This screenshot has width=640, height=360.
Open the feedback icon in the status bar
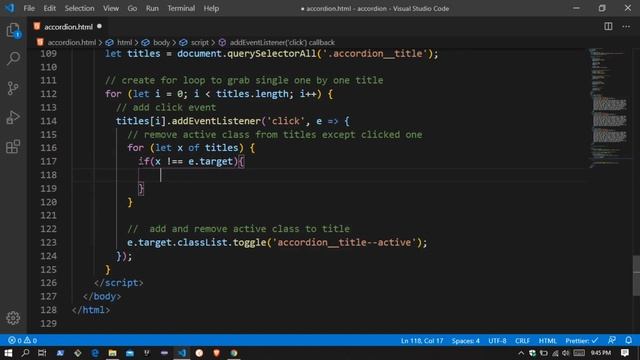[611, 340]
